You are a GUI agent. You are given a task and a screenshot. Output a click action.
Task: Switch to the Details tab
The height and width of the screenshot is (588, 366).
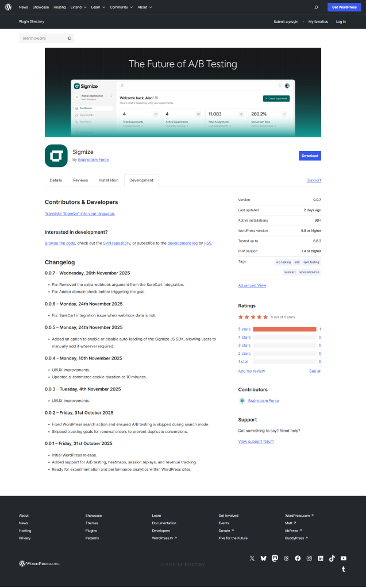pos(56,180)
